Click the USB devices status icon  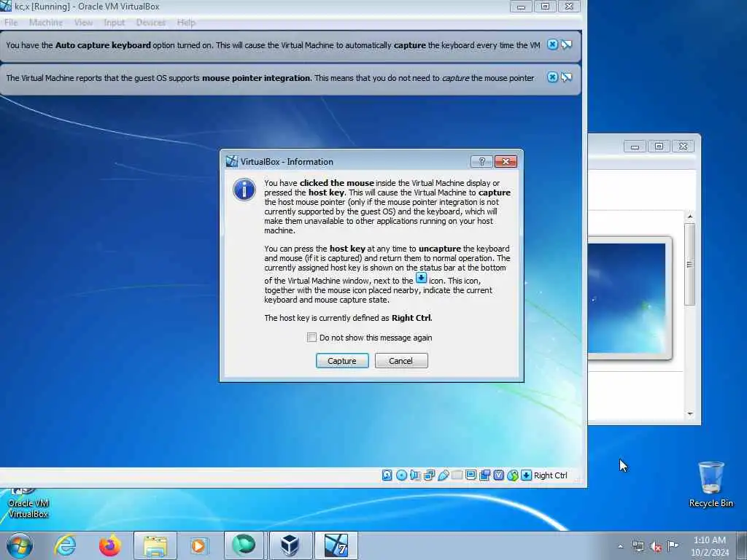[x=443, y=475]
